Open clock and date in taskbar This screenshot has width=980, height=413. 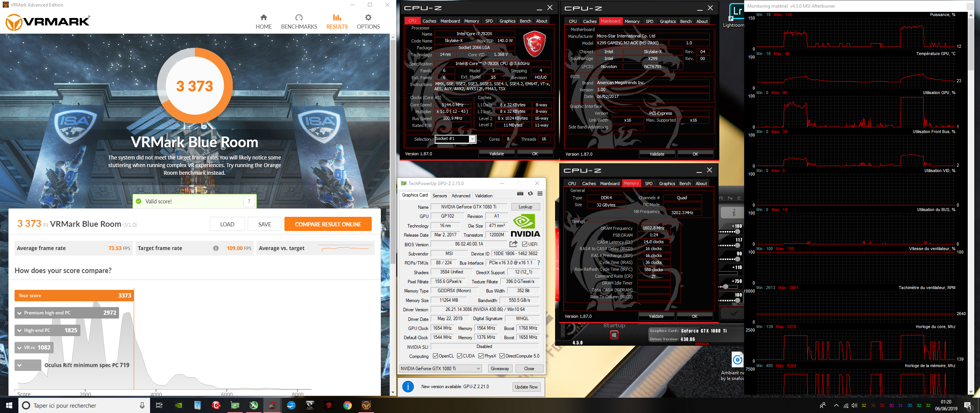[x=946, y=405]
